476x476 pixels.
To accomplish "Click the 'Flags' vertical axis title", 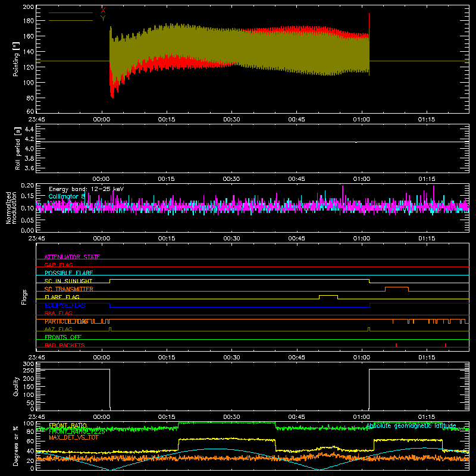I will [24, 297].
